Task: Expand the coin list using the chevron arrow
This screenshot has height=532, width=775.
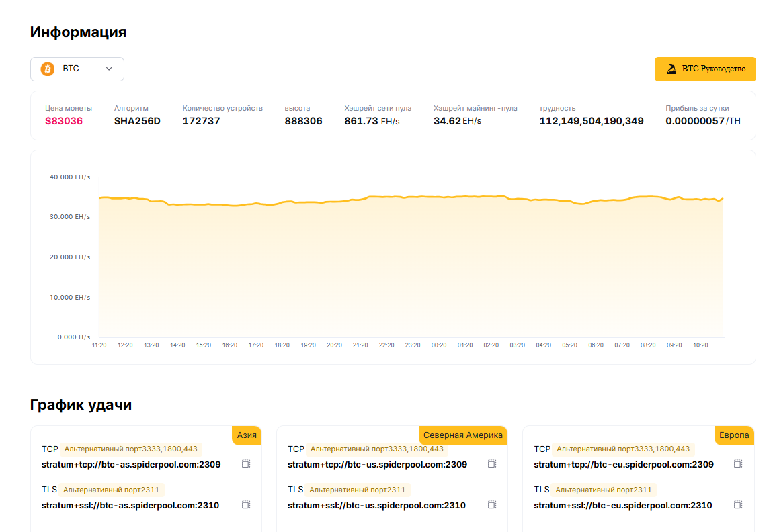Action: pyautogui.click(x=109, y=69)
